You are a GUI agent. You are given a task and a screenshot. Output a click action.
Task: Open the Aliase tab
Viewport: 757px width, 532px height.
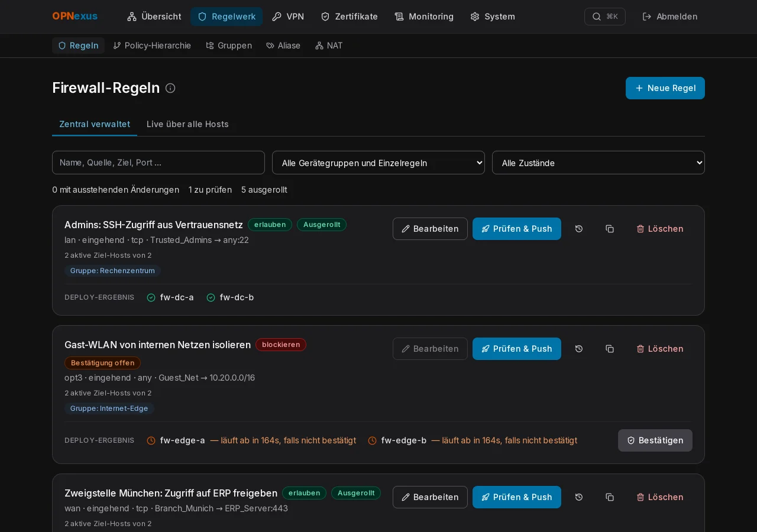(x=283, y=46)
